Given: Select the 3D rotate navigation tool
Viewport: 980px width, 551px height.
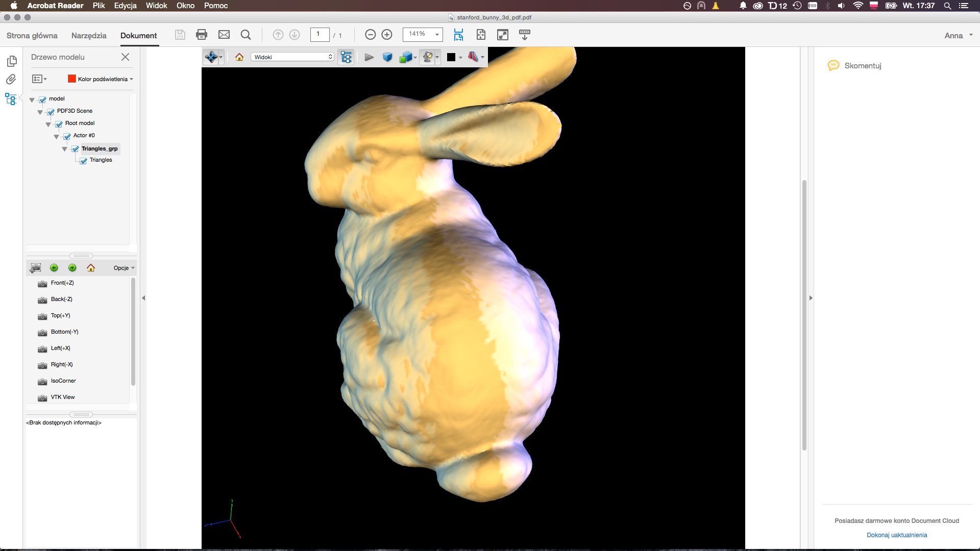Looking at the screenshot, I should pos(211,57).
